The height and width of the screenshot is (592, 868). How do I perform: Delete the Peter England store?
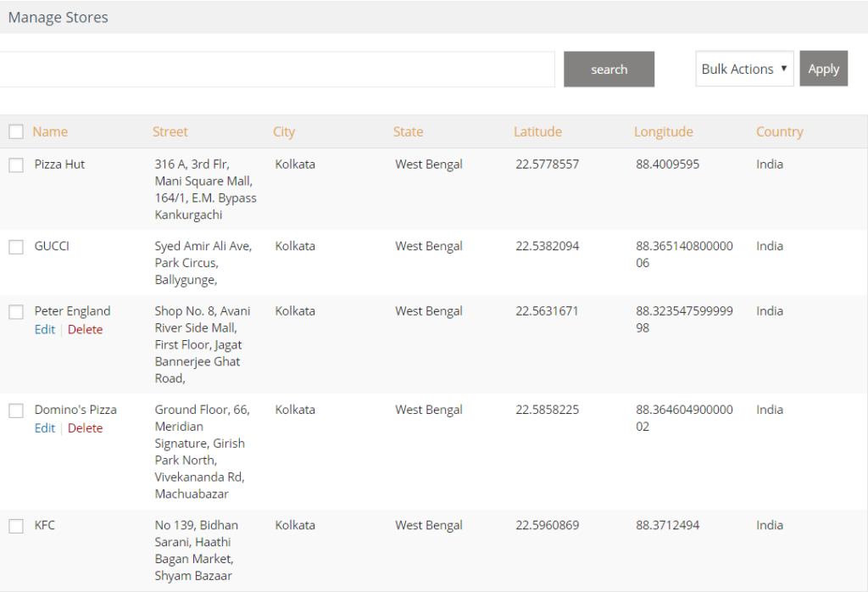(x=86, y=330)
